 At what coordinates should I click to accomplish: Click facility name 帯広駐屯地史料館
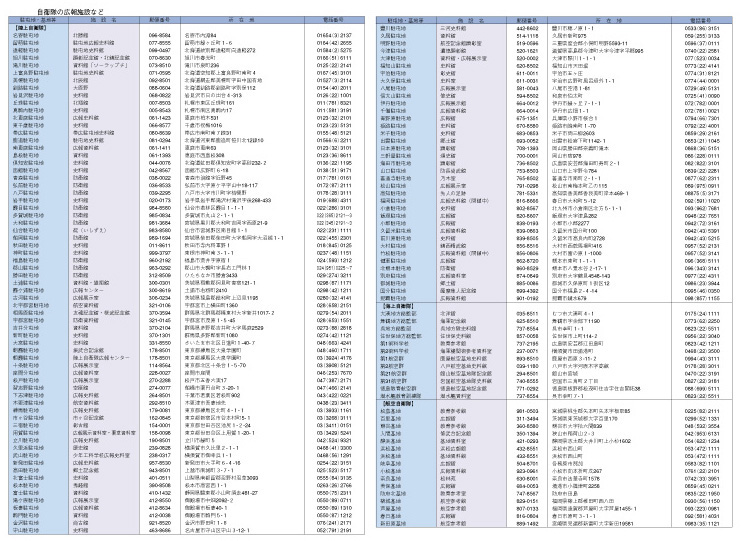coord(93,133)
